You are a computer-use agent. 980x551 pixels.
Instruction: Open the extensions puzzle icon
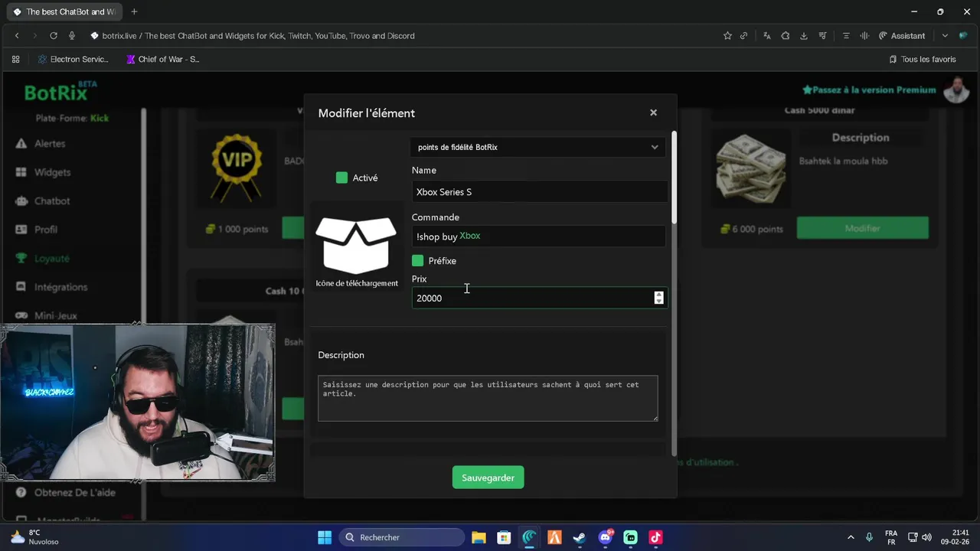click(786, 36)
